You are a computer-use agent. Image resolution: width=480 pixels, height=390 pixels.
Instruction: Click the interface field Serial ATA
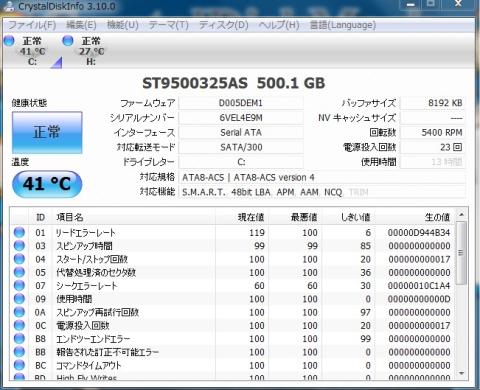pos(241,132)
